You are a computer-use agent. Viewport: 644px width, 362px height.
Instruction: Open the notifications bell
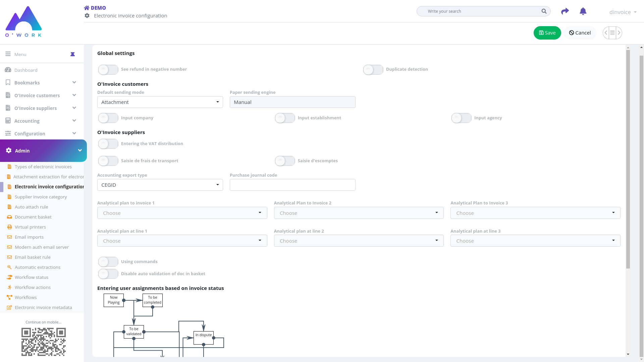click(583, 11)
